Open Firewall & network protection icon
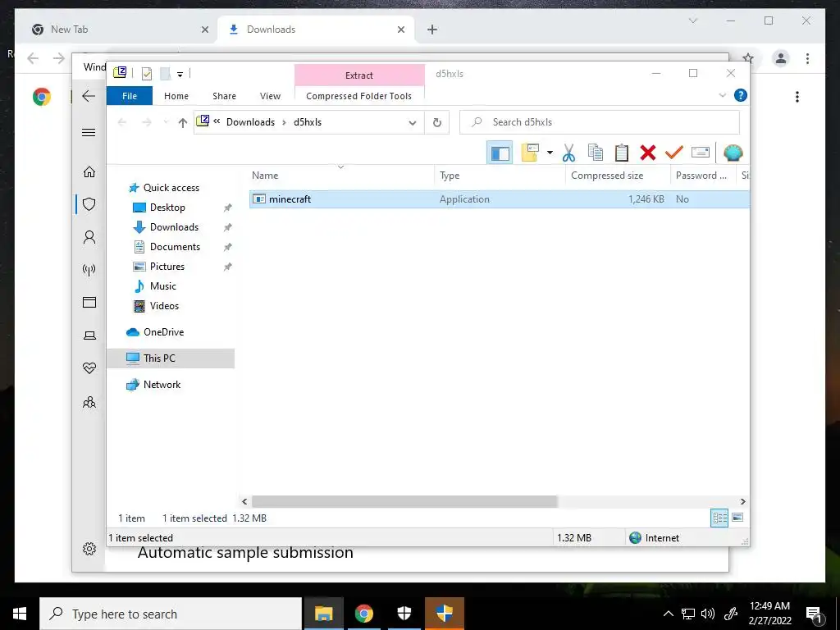This screenshot has height=630, width=840. [89, 269]
